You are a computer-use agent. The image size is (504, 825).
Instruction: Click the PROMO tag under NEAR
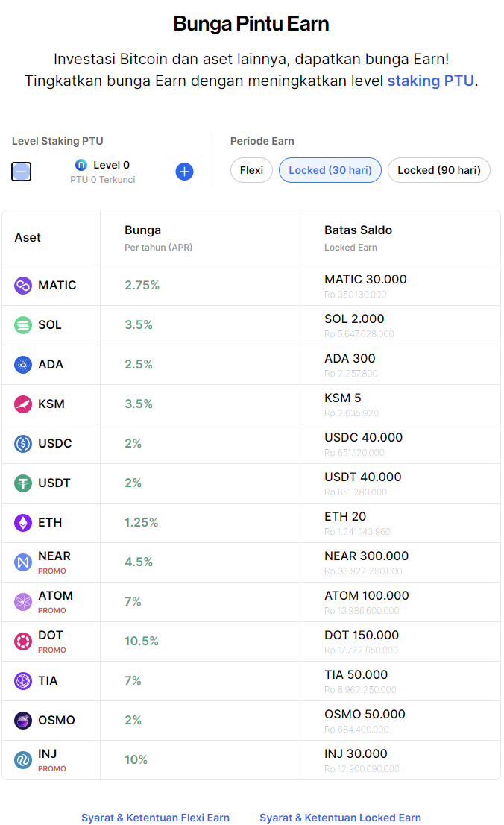(52, 571)
